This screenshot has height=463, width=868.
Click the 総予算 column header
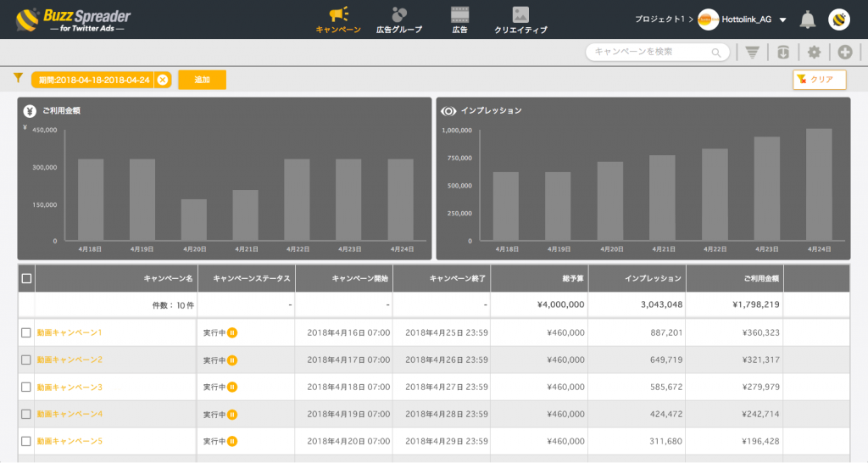click(540, 279)
